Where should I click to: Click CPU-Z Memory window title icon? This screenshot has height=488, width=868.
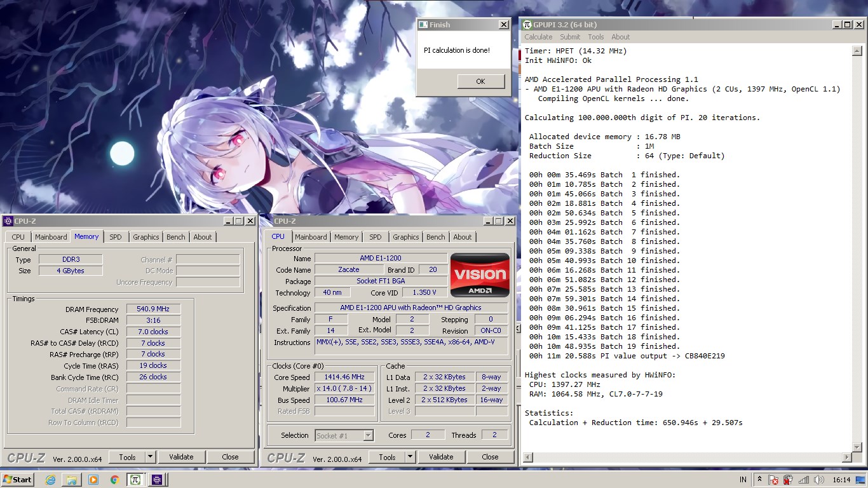point(8,221)
